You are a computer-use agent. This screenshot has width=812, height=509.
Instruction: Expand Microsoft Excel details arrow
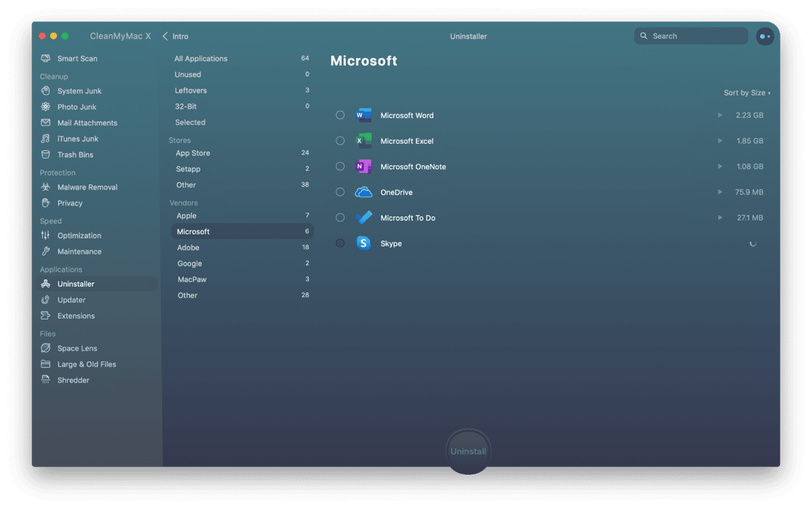[x=720, y=141]
